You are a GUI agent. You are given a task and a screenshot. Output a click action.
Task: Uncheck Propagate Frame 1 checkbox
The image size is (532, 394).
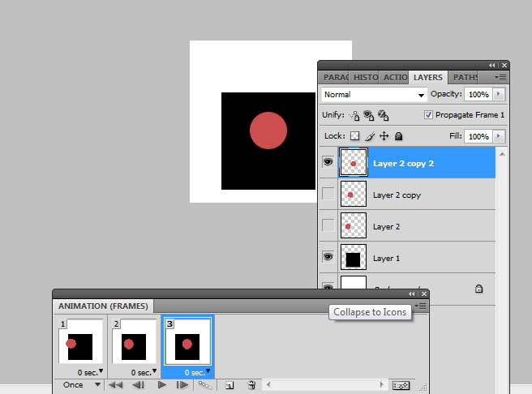(428, 114)
